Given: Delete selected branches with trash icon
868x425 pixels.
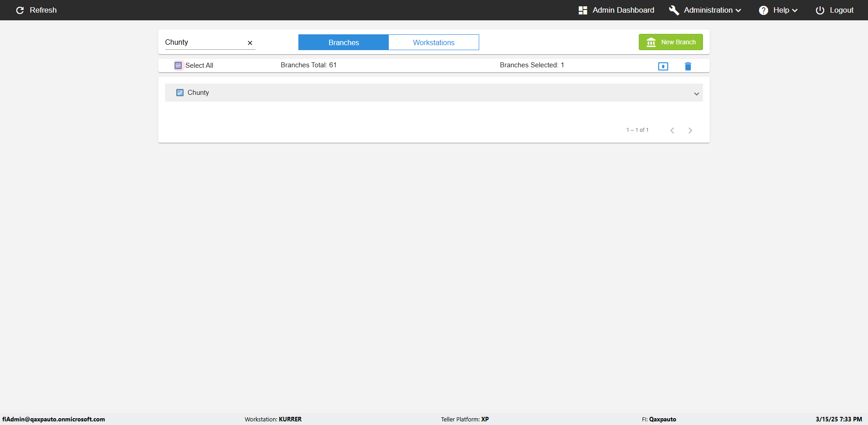Looking at the screenshot, I should click(688, 66).
